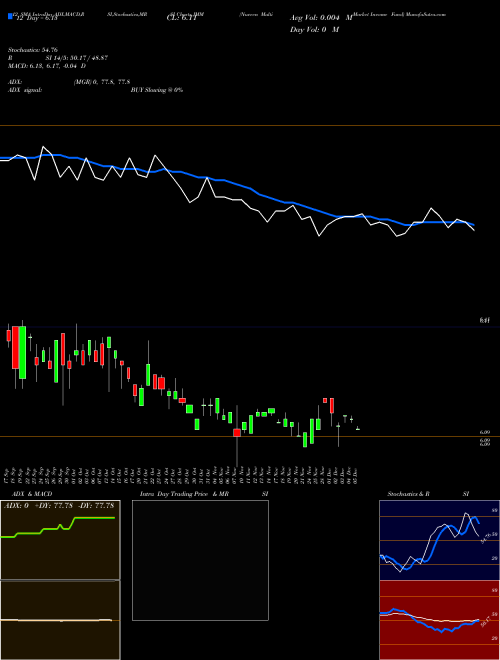
Task: Click the 'BUY Slowing @ 0%' signal text
Action: [x=157, y=90]
